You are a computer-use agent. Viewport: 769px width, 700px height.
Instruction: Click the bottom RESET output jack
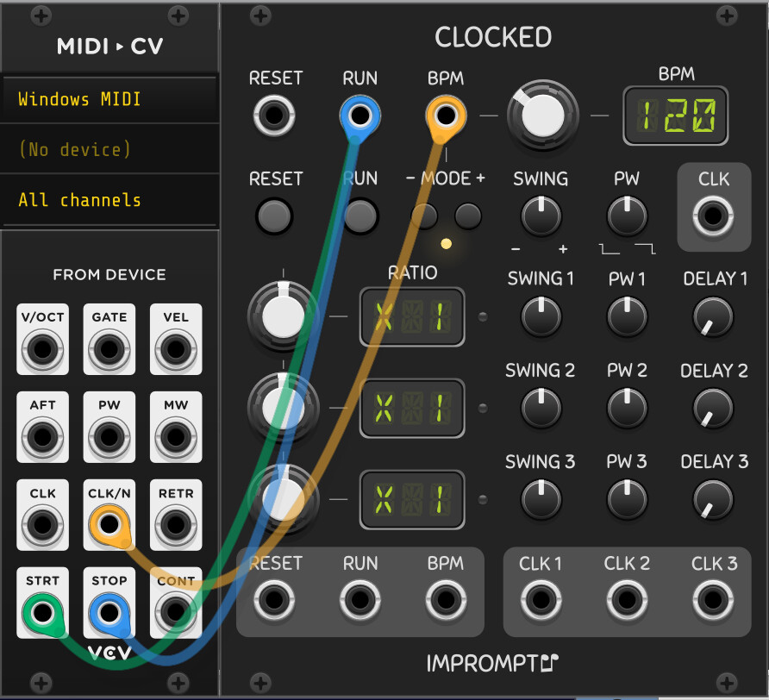click(x=274, y=599)
